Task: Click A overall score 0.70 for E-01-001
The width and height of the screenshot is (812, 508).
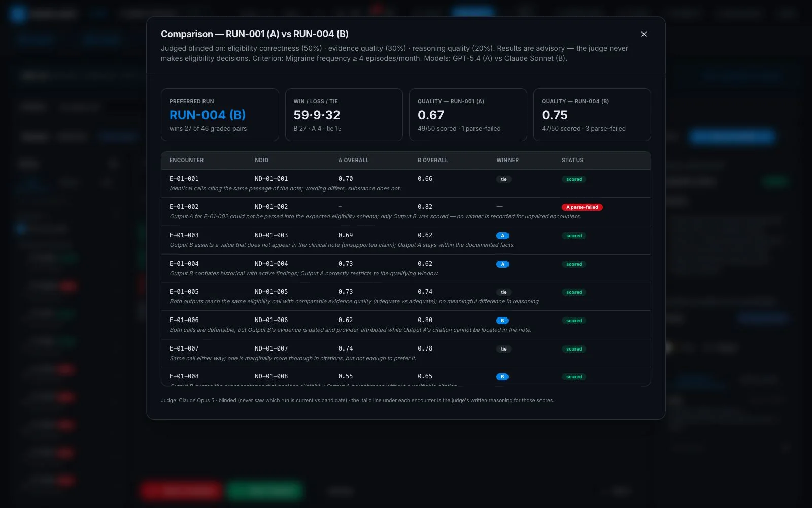Action: (346, 179)
